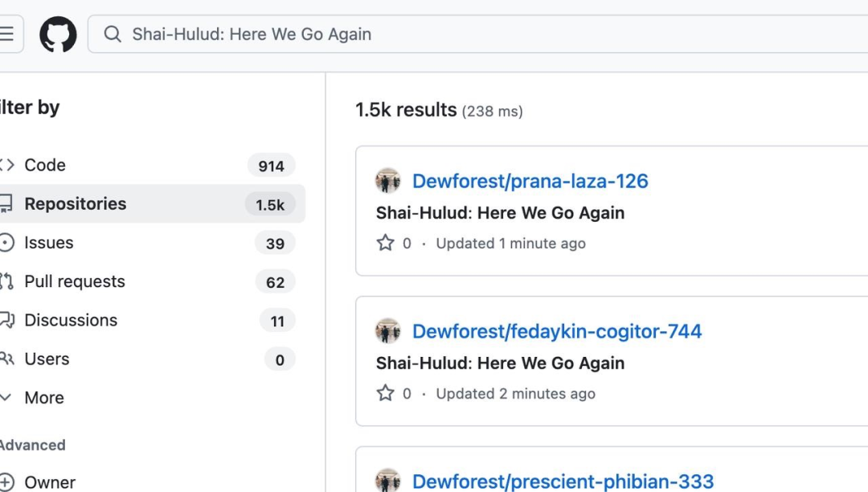Star the prana-laza-126 repository
Viewport: 868px width, 492px height.
point(385,243)
